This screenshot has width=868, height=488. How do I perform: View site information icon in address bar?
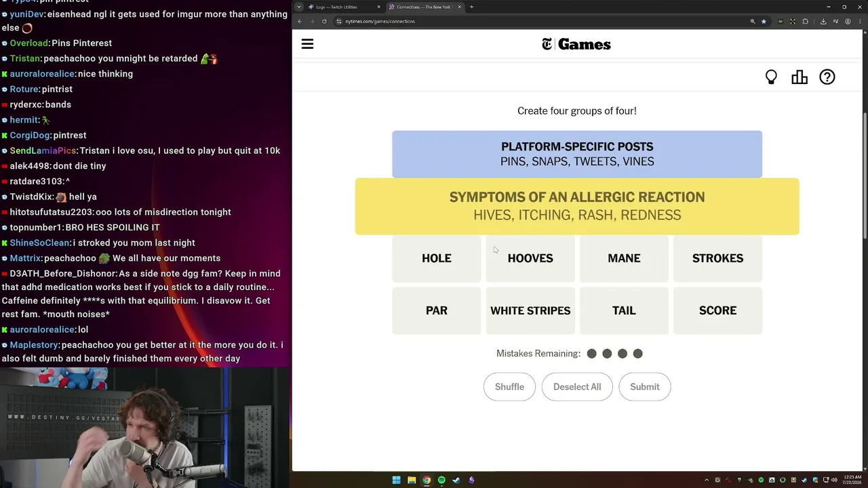339,21
